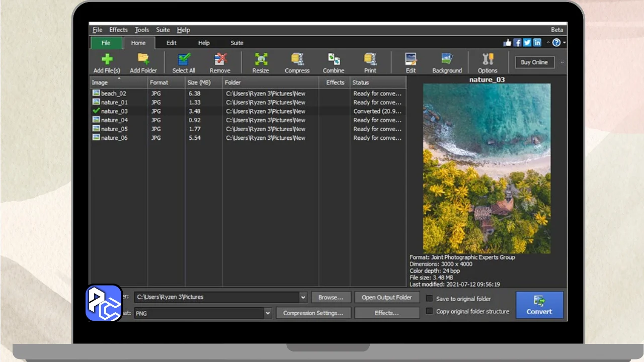Click the Select All icon
Image resolution: width=644 pixels, height=362 pixels.
tap(184, 63)
